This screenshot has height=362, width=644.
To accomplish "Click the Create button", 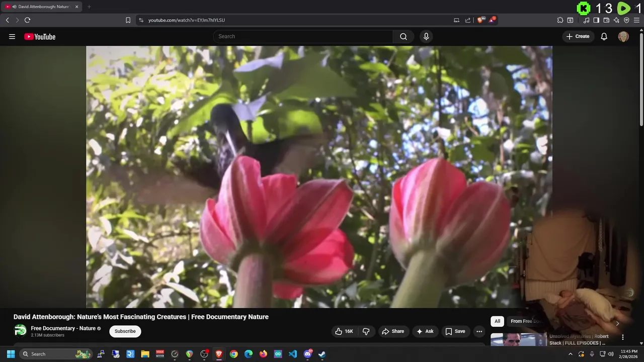I will click(578, 36).
